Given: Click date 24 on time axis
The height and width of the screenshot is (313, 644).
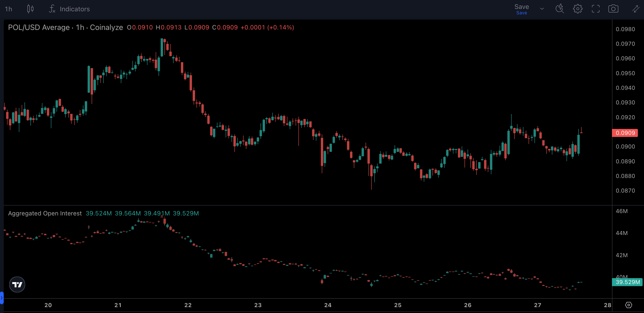Looking at the screenshot, I should pos(328,305).
